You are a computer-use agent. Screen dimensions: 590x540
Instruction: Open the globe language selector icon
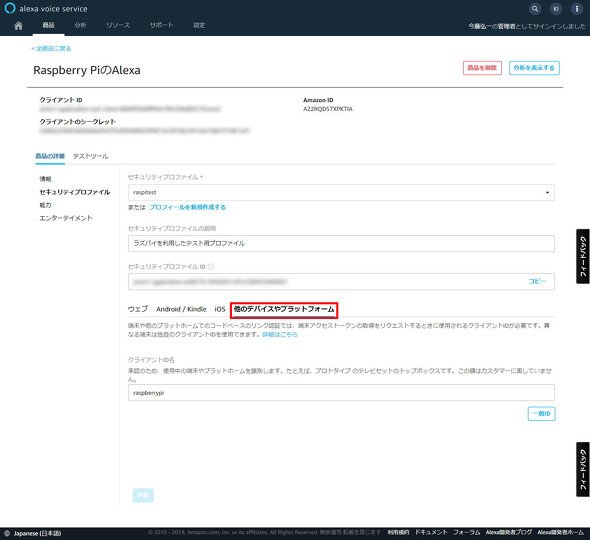[x=6, y=533]
